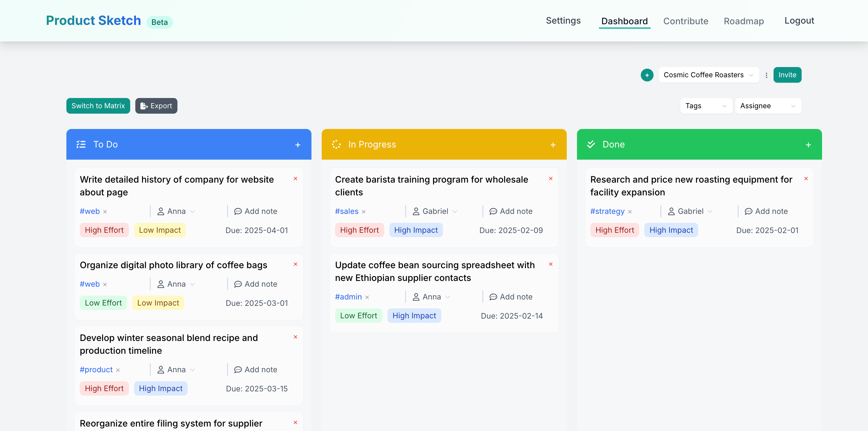Click the #strategy tag link
868x431 pixels.
tap(607, 211)
